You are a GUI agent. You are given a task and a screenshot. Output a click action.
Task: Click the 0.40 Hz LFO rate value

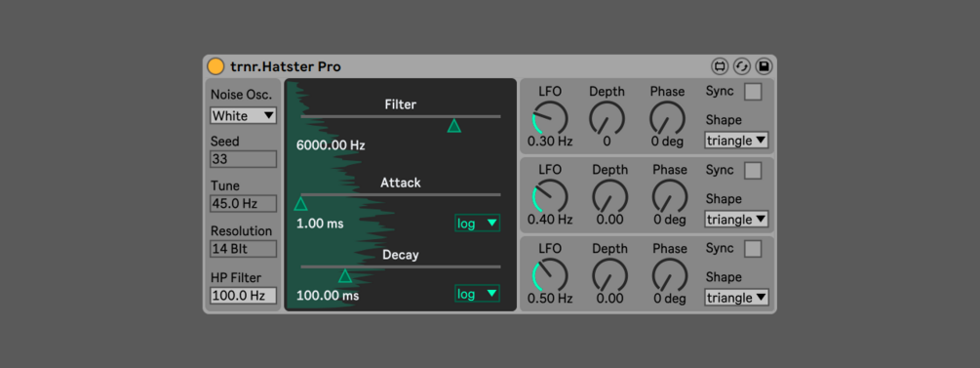point(550,220)
